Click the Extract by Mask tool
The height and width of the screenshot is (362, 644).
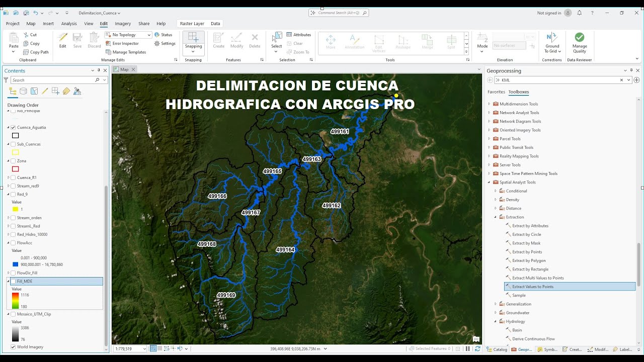point(526,243)
